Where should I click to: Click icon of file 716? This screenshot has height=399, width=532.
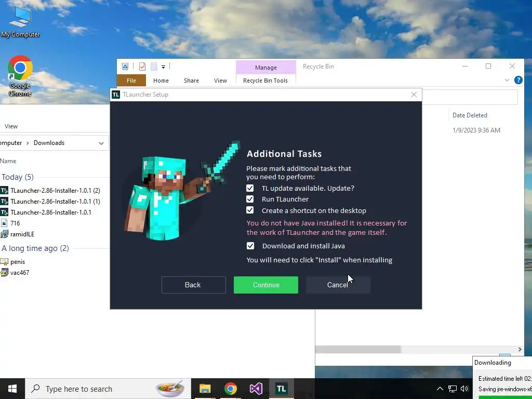pos(4,223)
